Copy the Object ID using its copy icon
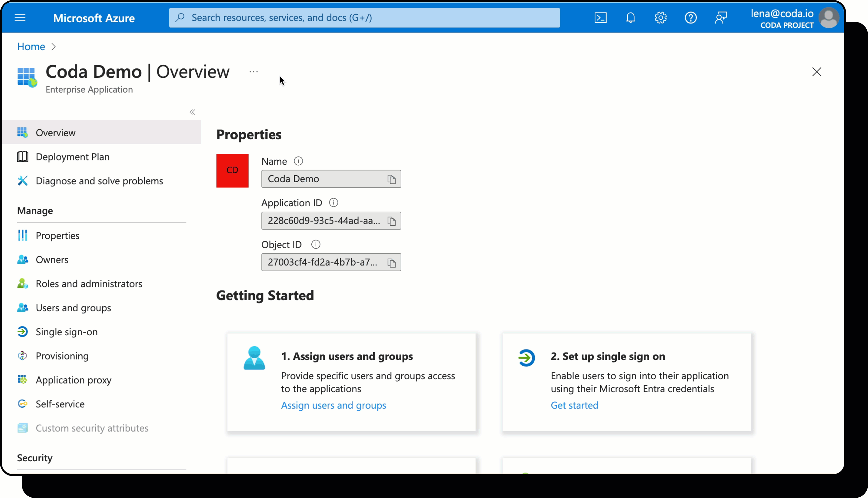The height and width of the screenshot is (498, 868). 392,262
